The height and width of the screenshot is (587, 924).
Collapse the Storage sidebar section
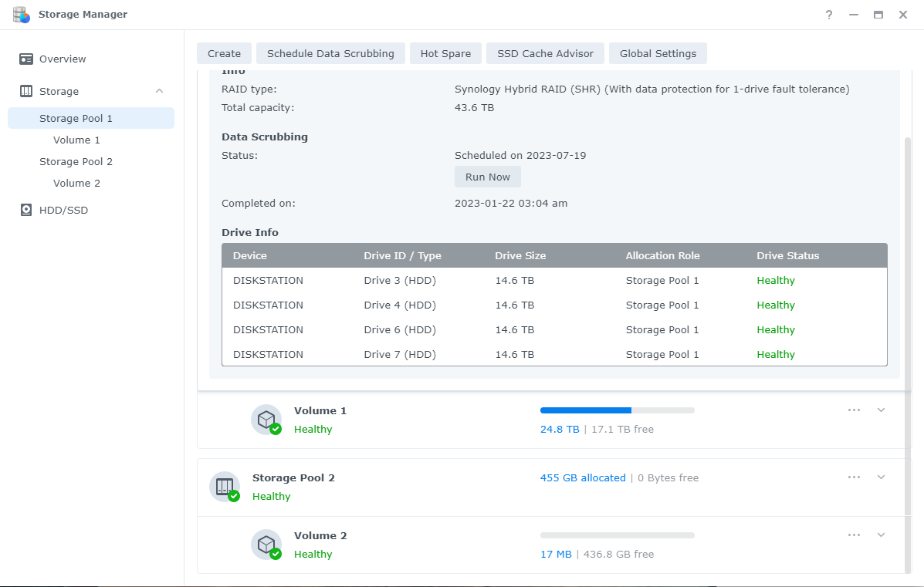click(159, 91)
